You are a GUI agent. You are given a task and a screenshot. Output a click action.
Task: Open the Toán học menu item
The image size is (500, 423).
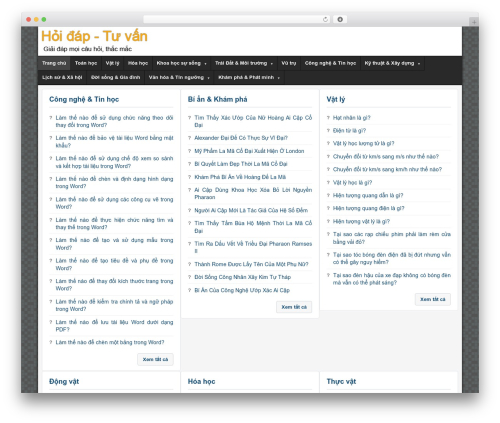click(x=86, y=63)
